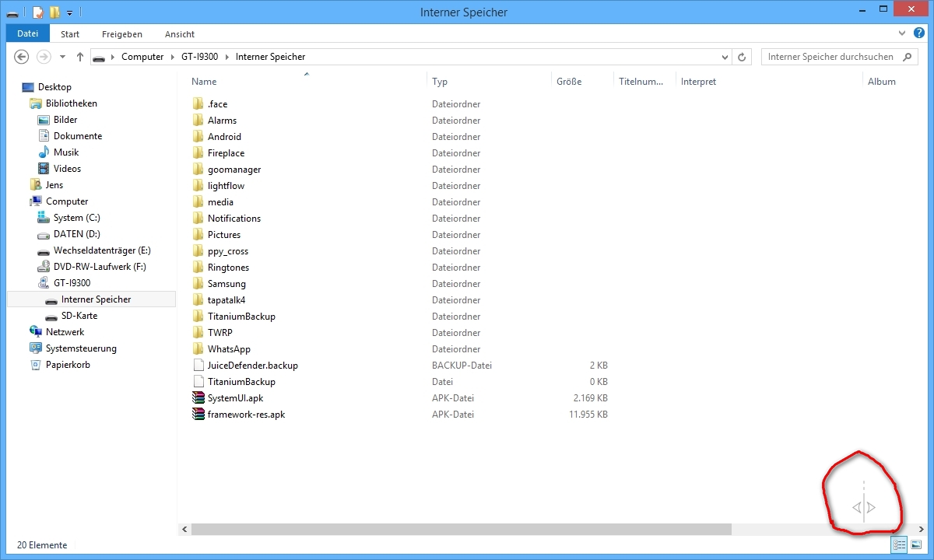The image size is (934, 560).
Task: Open the Start ribbon tab
Action: [x=70, y=34]
